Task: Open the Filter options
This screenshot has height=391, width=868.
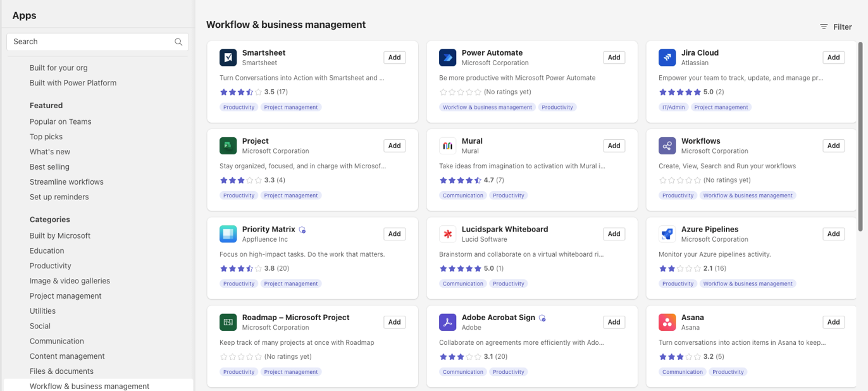Action: coord(836,27)
